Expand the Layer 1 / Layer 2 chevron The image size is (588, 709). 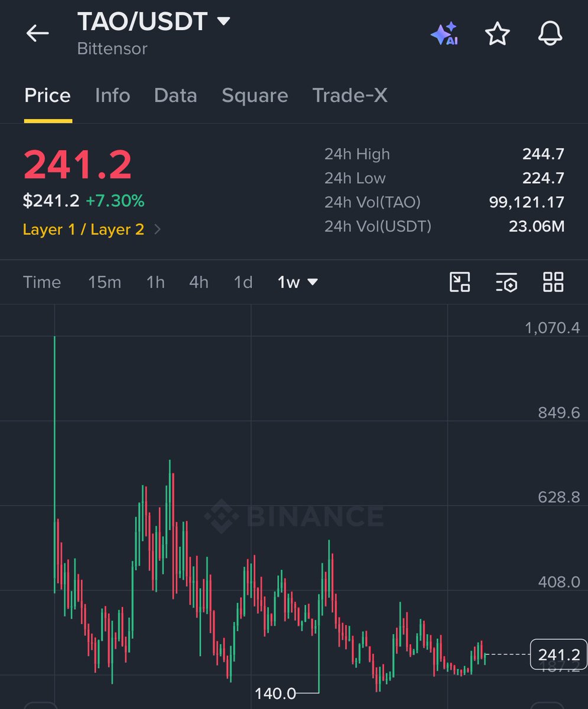click(158, 229)
